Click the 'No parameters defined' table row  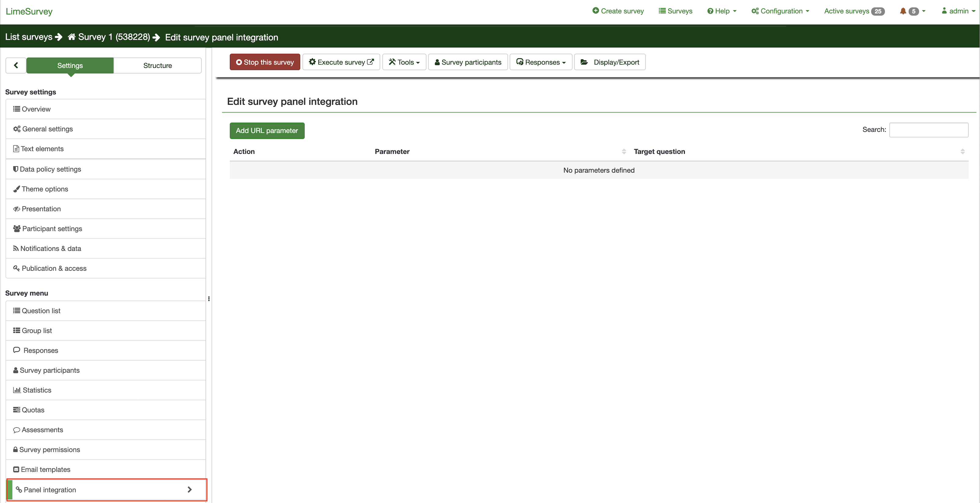click(599, 170)
